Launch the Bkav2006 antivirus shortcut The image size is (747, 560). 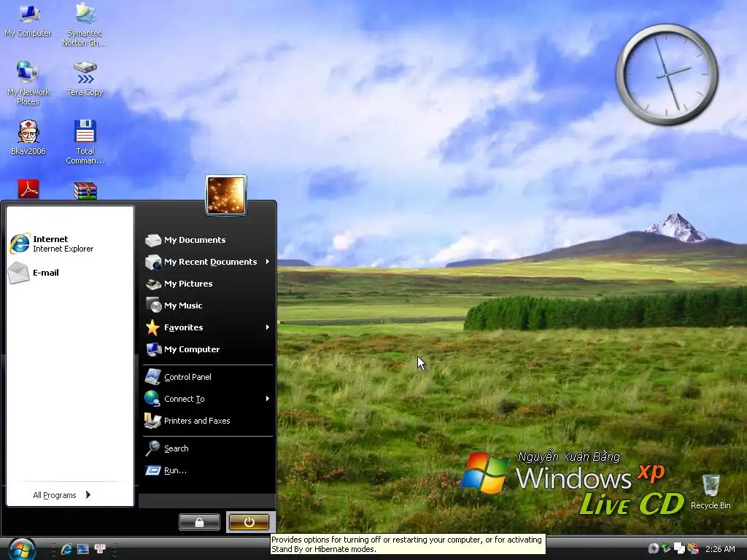(x=28, y=137)
